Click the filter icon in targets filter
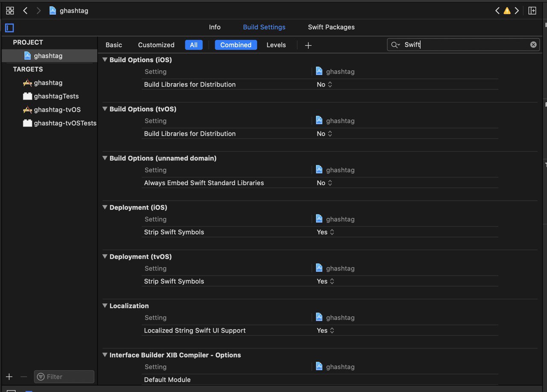Viewport: 547px width, 392px height. click(x=41, y=377)
